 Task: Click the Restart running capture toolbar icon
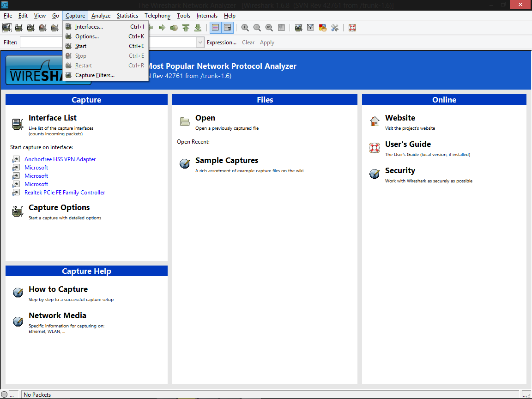[54, 28]
